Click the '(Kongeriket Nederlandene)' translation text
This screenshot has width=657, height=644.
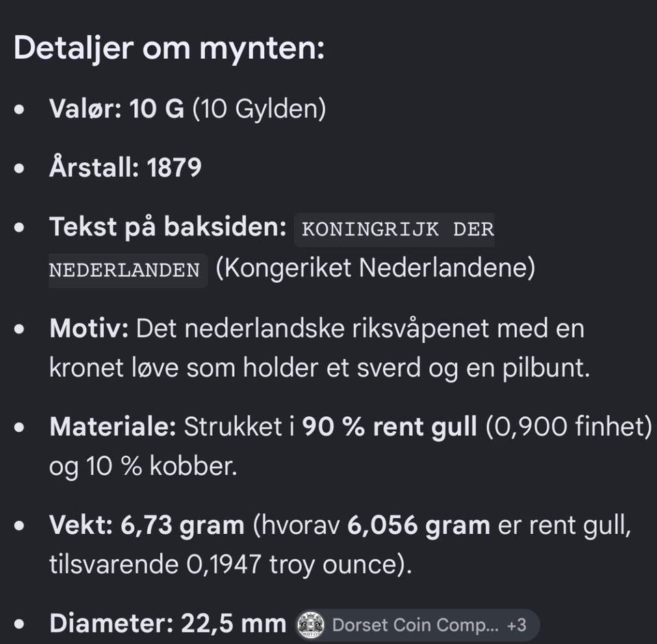click(376, 268)
